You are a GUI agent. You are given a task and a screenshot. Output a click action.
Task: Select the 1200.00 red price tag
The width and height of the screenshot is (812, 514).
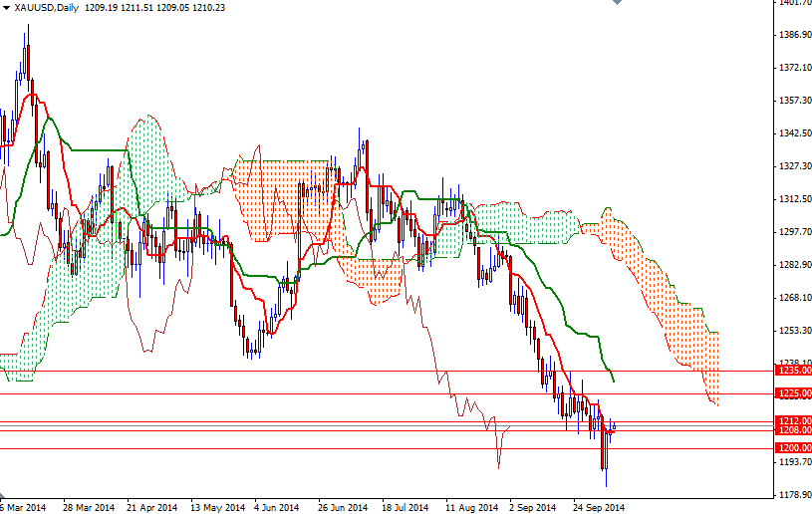pos(793,448)
